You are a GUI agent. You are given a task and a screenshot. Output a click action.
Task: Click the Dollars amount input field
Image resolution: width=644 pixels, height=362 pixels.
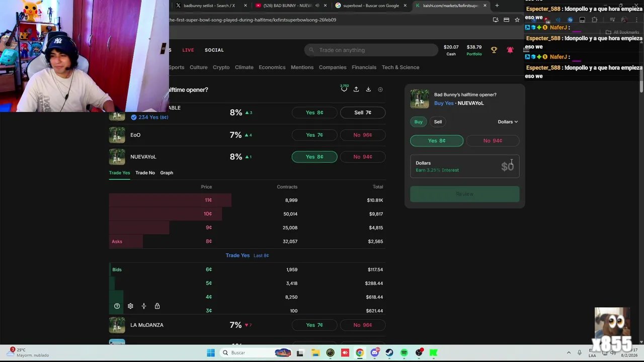(x=464, y=166)
